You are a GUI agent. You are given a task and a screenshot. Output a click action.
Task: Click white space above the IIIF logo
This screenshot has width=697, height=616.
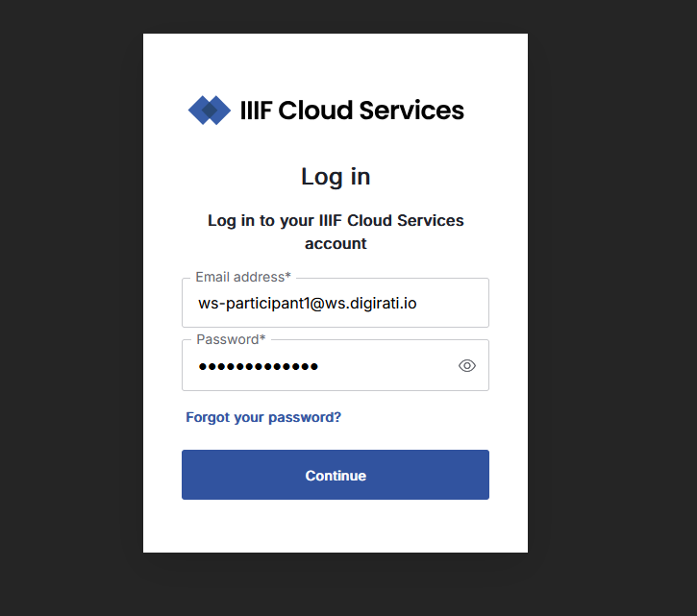[336, 62]
